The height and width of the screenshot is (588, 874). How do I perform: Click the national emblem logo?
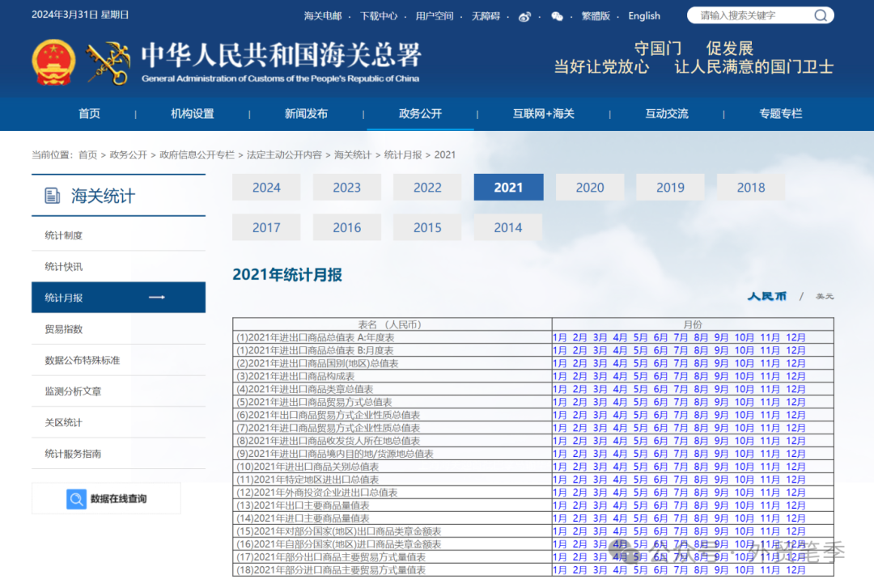click(53, 61)
